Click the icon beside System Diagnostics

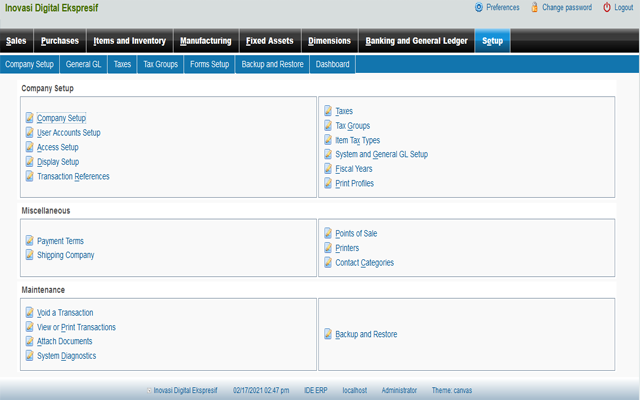[x=29, y=356]
